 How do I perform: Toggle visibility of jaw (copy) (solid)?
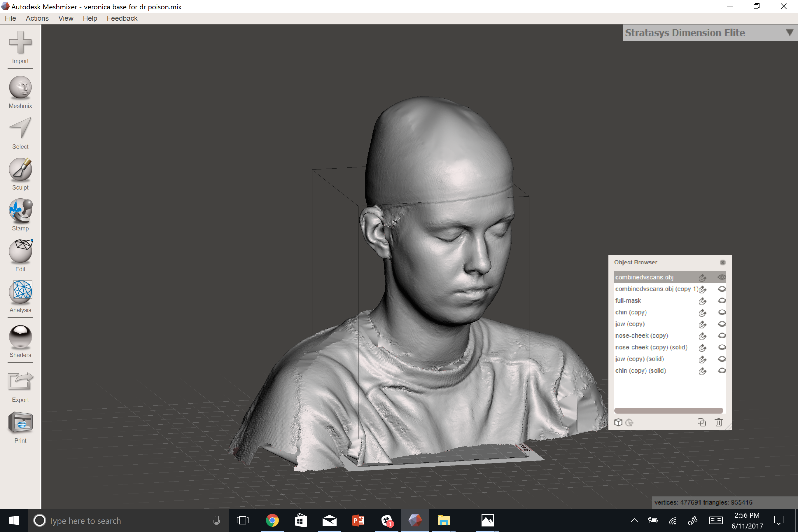tap(722, 359)
